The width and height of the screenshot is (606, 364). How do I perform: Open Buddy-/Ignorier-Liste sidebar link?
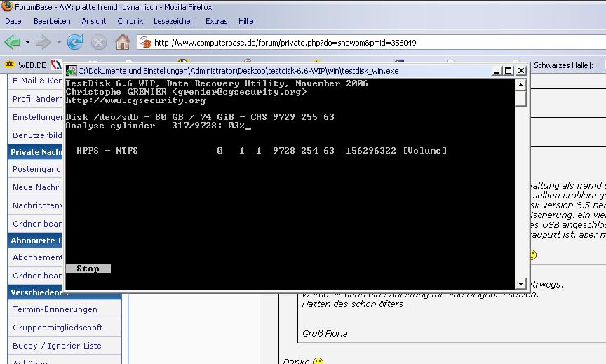[57, 346]
